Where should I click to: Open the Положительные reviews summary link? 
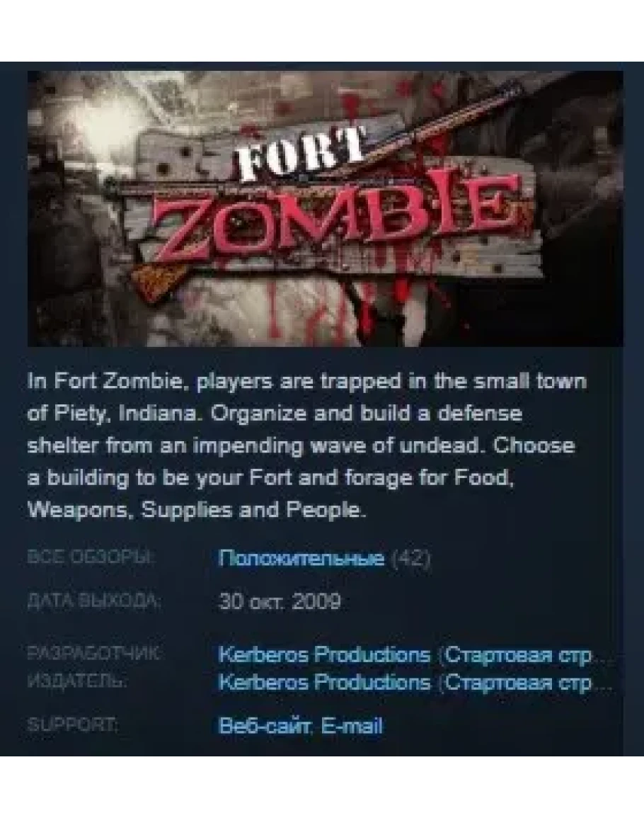coord(301,558)
